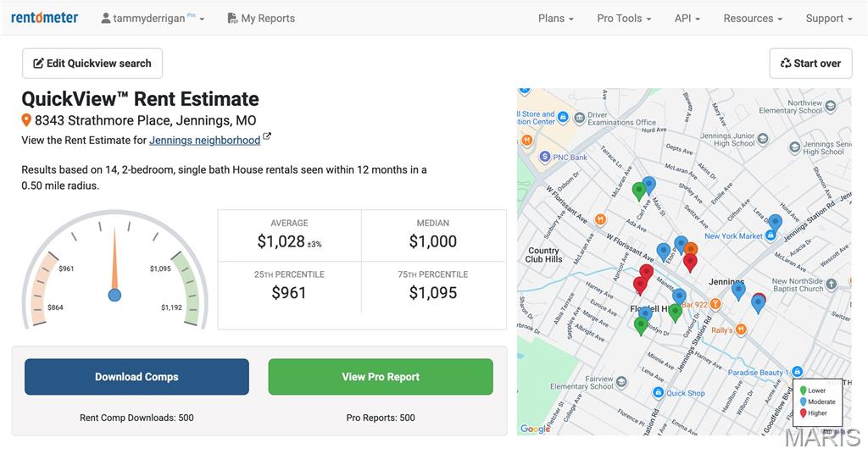Click the View Pro Report button
This screenshot has width=868, height=454.
pos(381,377)
